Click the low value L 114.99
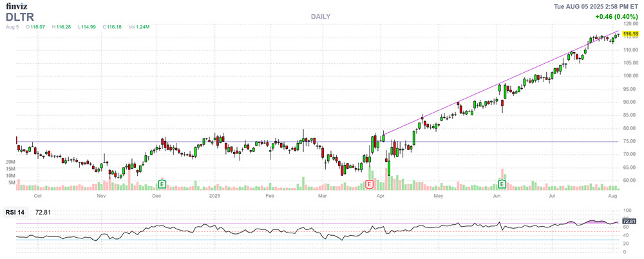 (x=86, y=26)
